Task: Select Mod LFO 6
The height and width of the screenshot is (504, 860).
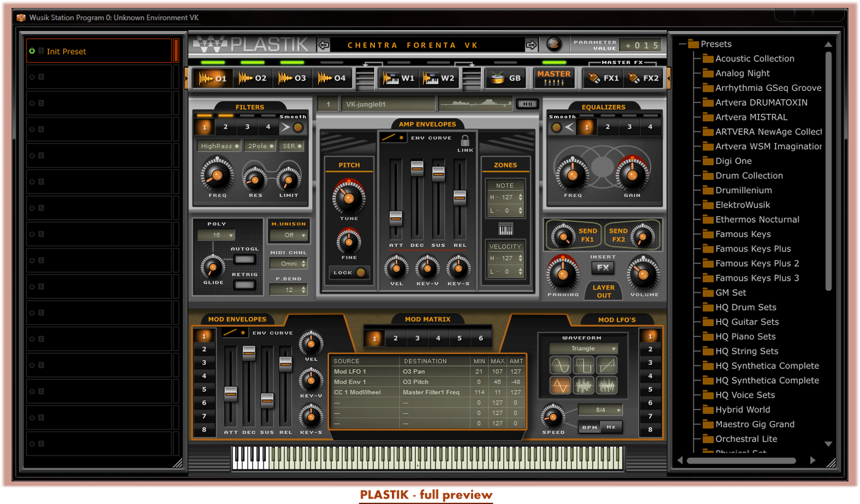Action: 650,403
